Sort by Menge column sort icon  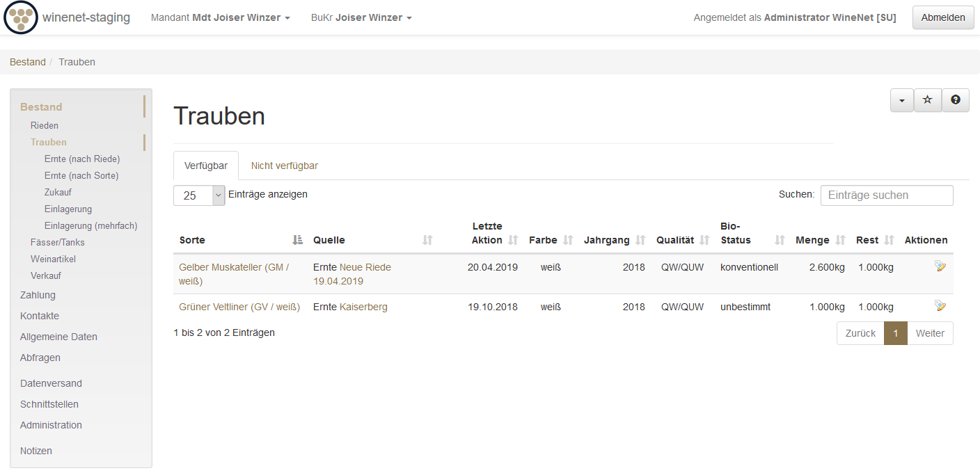pyautogui.click(x=840, y=240)
